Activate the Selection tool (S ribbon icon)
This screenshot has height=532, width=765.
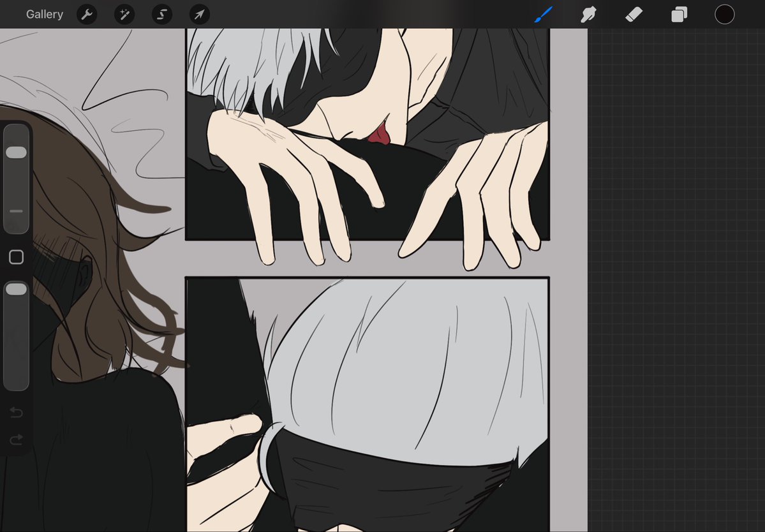coord(162,15)
